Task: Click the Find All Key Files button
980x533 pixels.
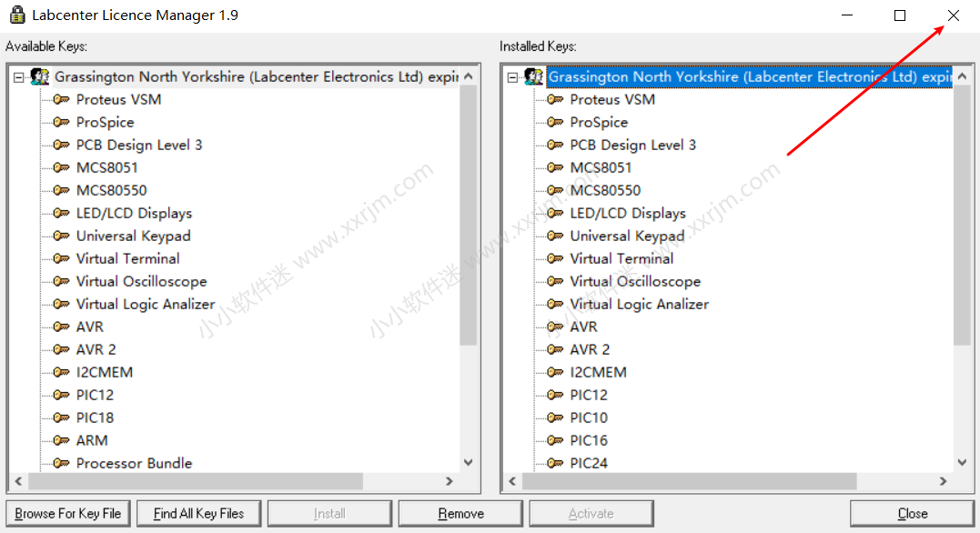Action: coord(198,514)
